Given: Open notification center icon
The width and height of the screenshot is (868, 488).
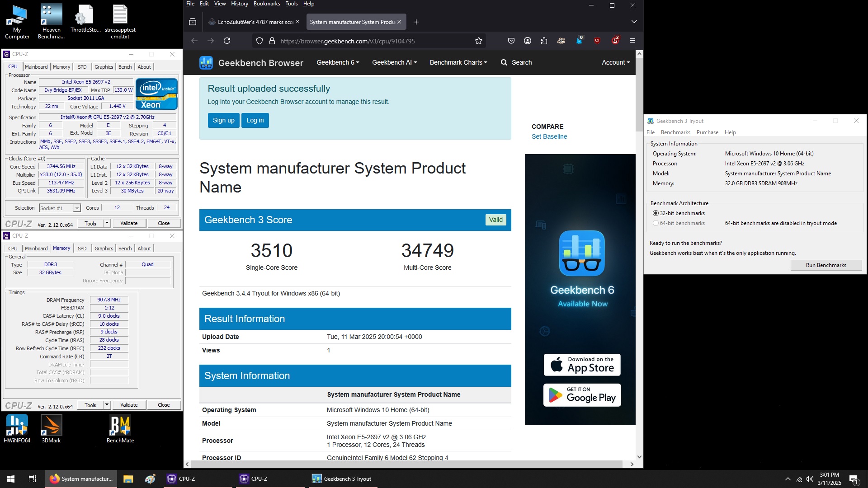Looking at the screenshot, I should (854, 479).
